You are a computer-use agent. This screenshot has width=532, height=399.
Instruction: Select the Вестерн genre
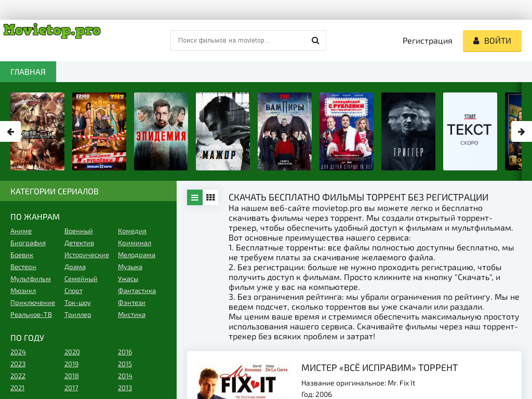(x=23, y=267)
